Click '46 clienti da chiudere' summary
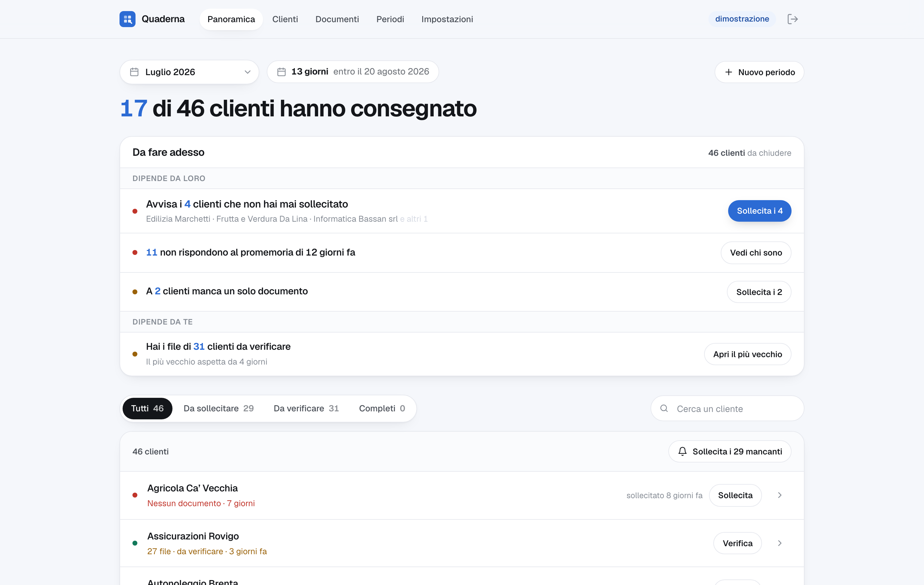 pyautogui.click(x=749, y=153)
